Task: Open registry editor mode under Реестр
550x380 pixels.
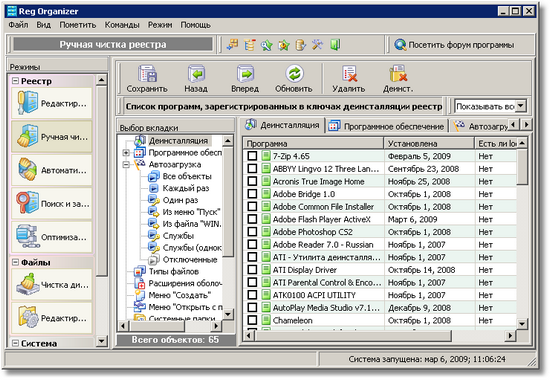Action: (52, 103)
